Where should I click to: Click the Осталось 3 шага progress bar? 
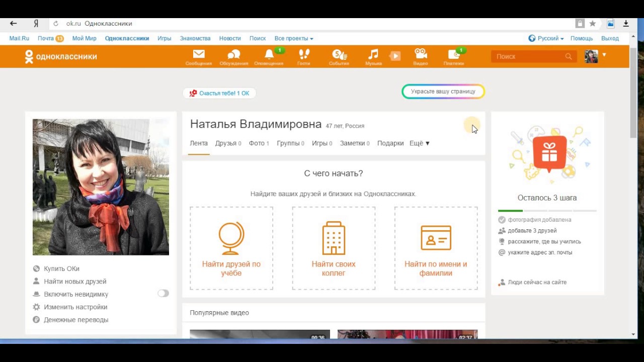(x=547, y=211)
